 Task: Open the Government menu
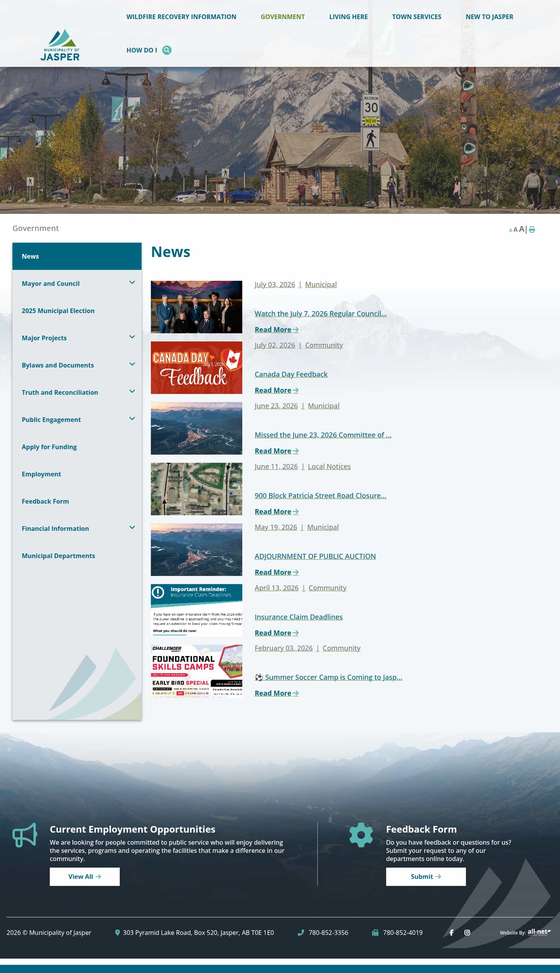pos(283,17)
